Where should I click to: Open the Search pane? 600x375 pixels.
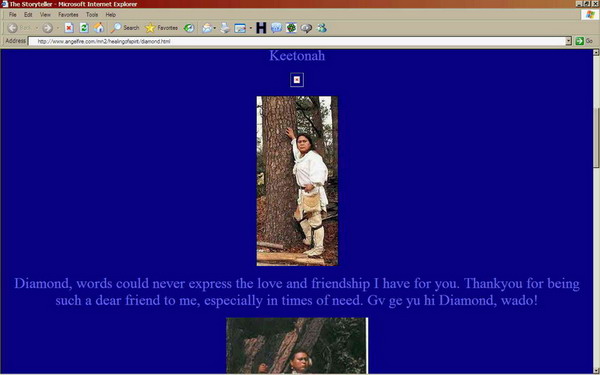(125, 28)
